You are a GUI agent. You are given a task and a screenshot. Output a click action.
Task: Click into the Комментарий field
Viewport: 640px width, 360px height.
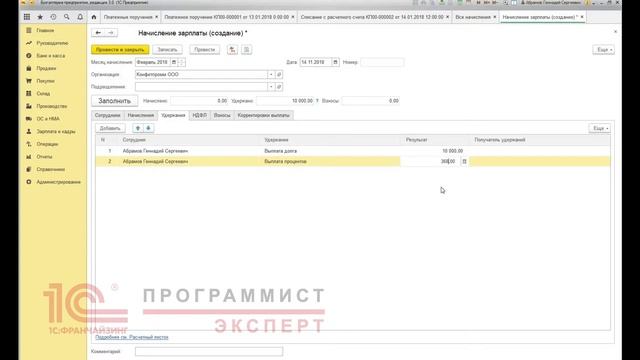209,351
